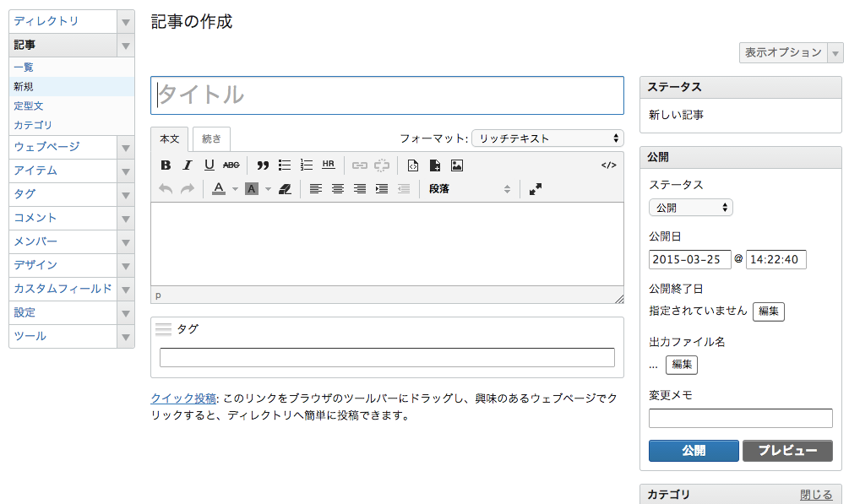Click the insert asset file icon
Viewport: 849px width, 504px height.
[435, 165]
